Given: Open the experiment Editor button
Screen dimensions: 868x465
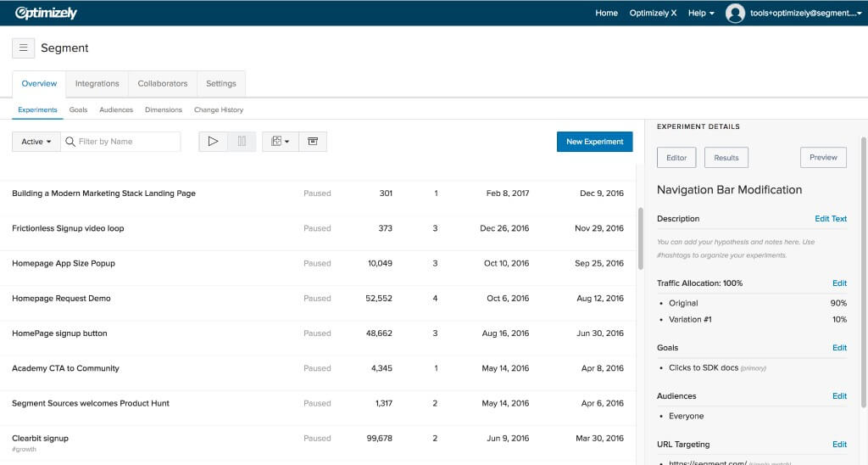Looking at the screenshot, I should (x=676, y=157).
